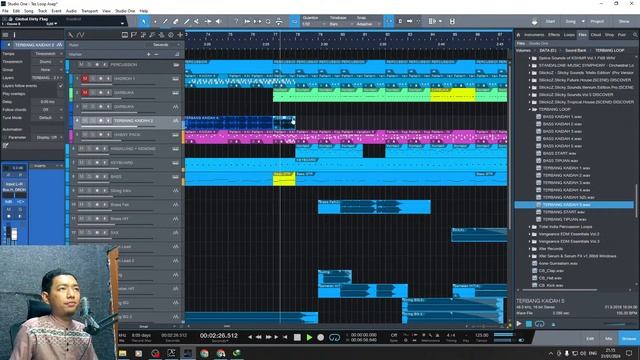
Task: Click the Song page button
Action: tap(571, 21)
